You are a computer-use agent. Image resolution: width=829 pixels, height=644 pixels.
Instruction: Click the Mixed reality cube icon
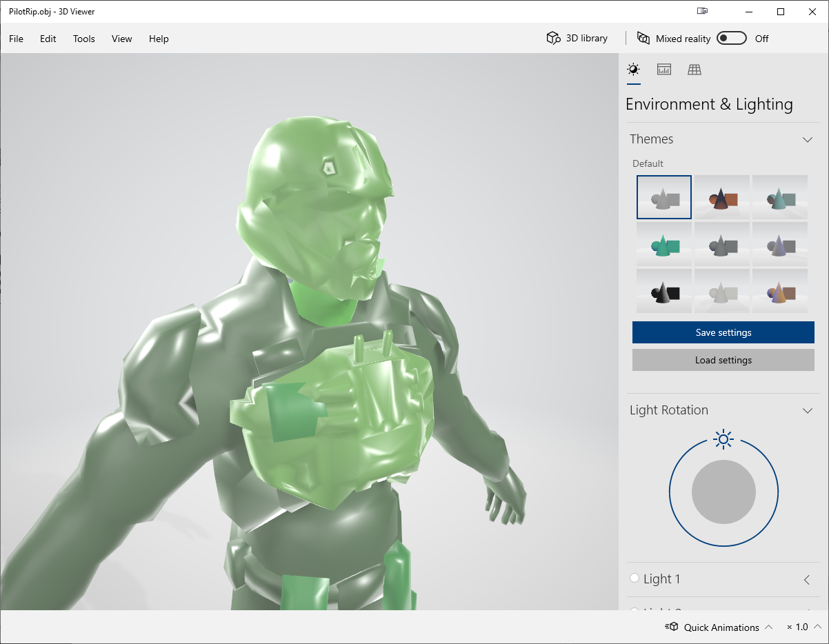pyautogui.click(x=643, y=39)
